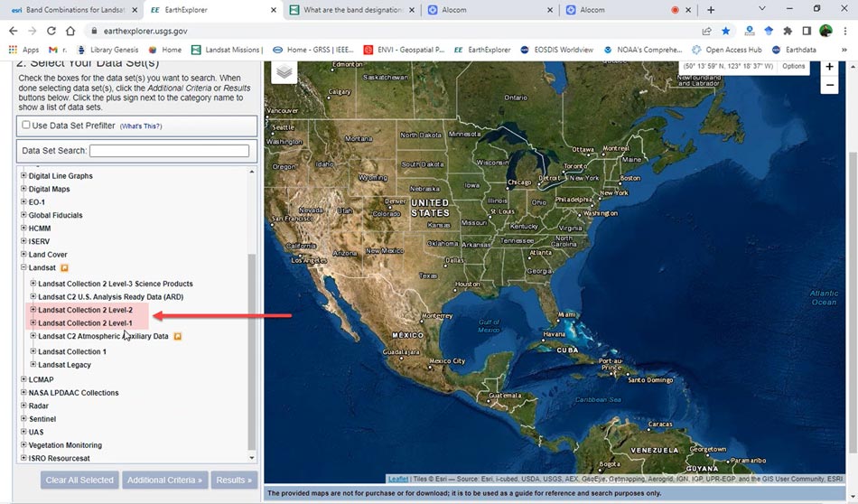Expand the Digital Maps category
This screenshot has width=858, height=504.
[x=23, y=189]
